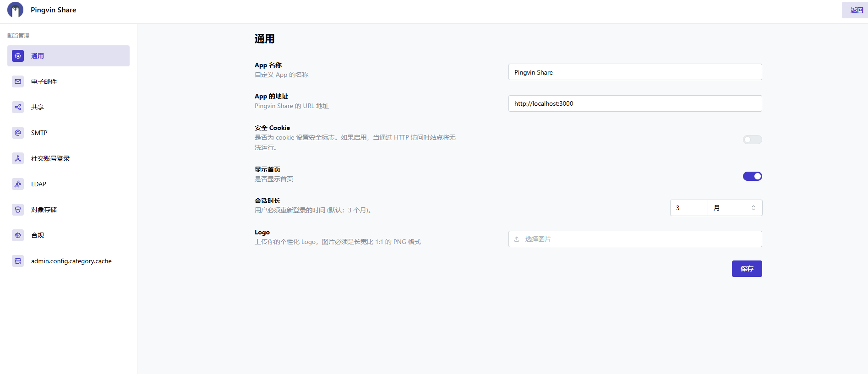Screen dimensions: 868x374
Task: Click the gear icon for 通用 settings
Action: tap(18, 56)
